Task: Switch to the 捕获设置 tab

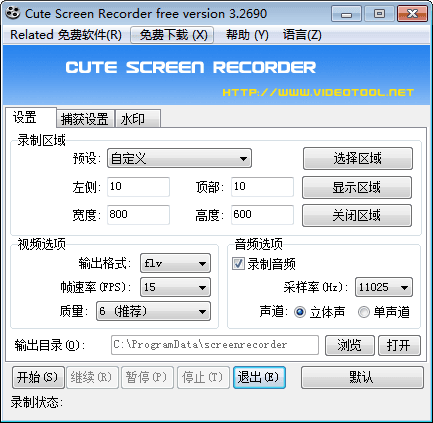Action: pyautogui.click(x=85, y=119)
